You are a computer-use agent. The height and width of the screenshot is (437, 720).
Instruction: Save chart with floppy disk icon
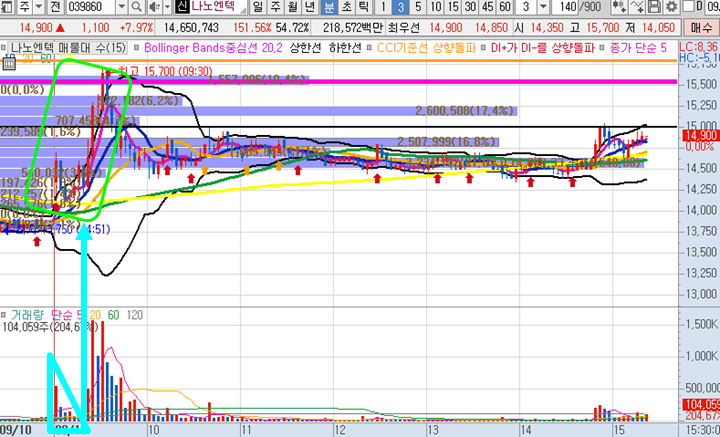(x=655, y=7)
